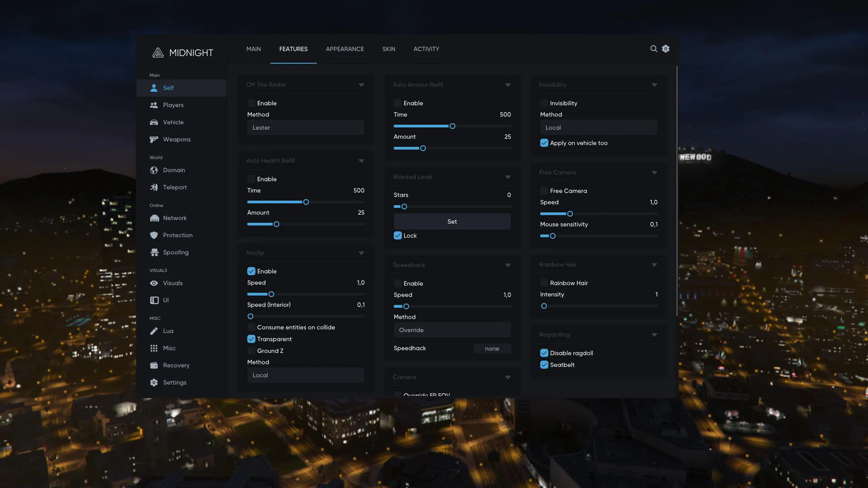Image resolution: width=868 pixels, height=488 pixels.
Task: Click the Free Camera Speed slider handle
Action: [x=570, y=214]
